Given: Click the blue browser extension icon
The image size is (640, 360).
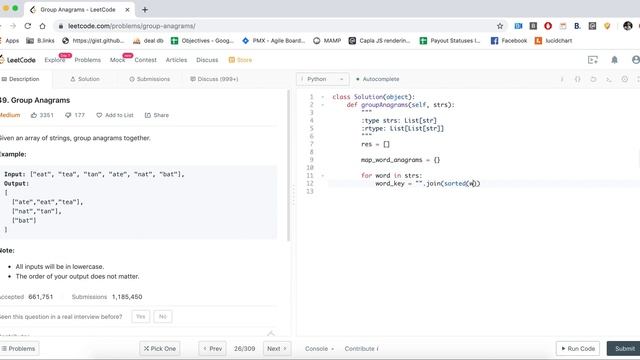Looking at the screenshot, I should tap(518, 26).
